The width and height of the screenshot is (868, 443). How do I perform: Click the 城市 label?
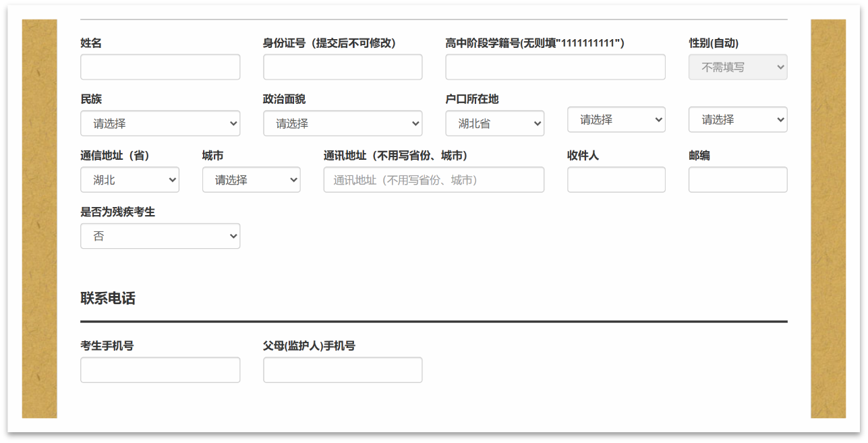click(x=212, y=156)
